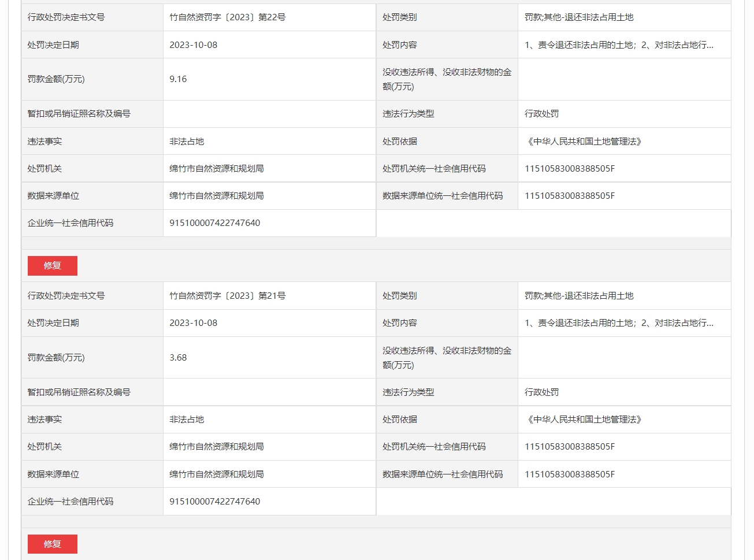The image size is (754, 560).
Task: Click 处罚机关统一社会信用代码 value in 第21号 record
Action: (x=569, y=447)
